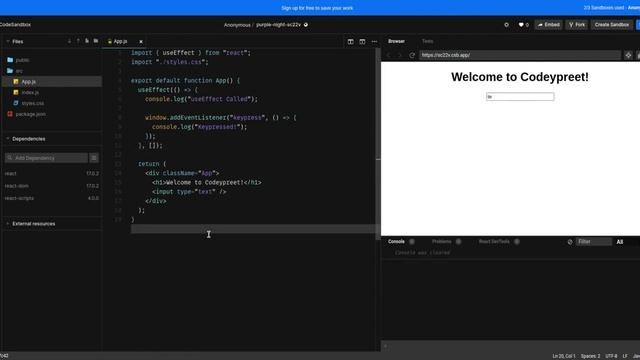640x360 pixels.
Task: Click the icon right of the address bar
Action: (x=628, y=55)
